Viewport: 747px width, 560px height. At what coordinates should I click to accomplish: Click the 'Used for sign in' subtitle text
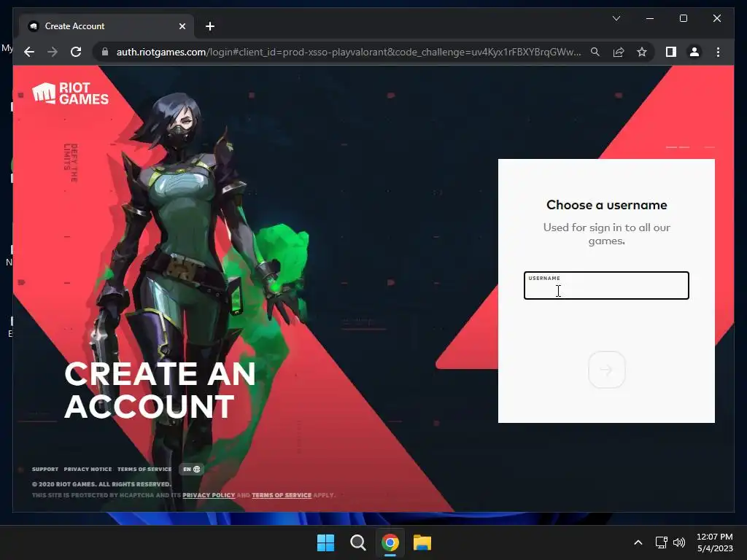click(606, 234)
